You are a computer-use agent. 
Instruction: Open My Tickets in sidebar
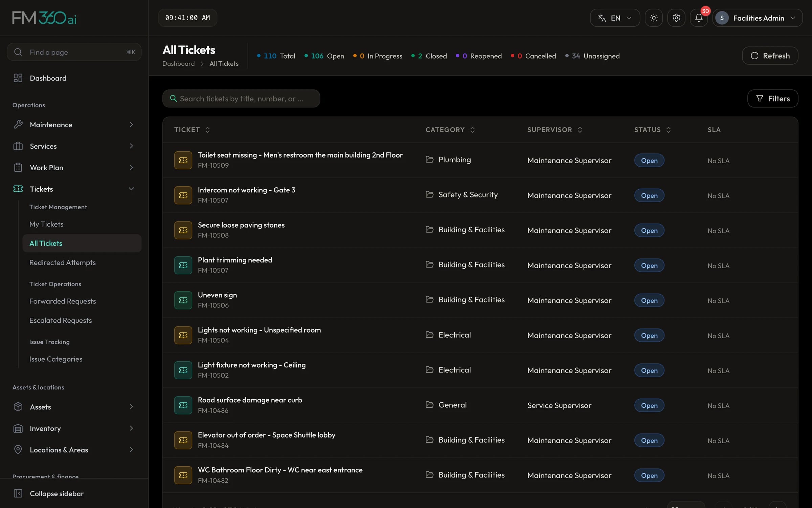pos(82,224)
